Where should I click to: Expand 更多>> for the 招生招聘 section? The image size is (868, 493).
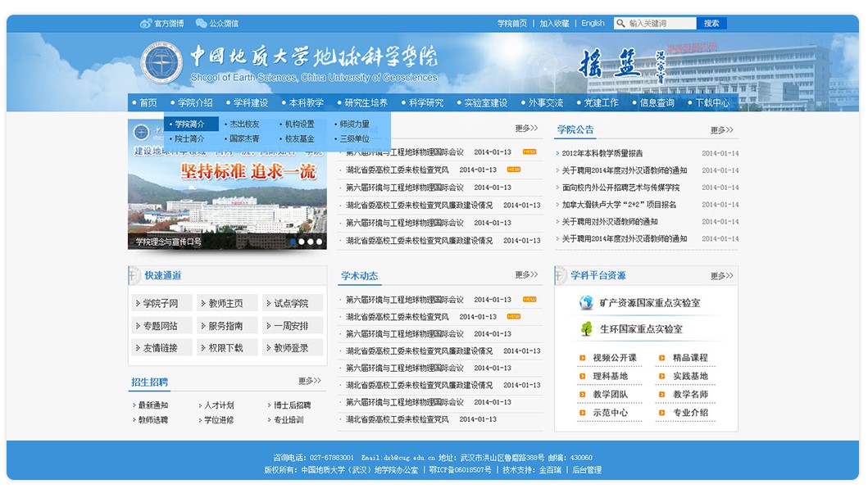click(x=310, y=381)
